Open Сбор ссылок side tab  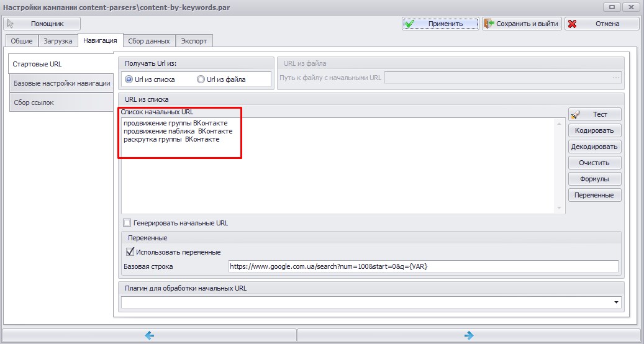pyautogui.click(x=61, y=102)
